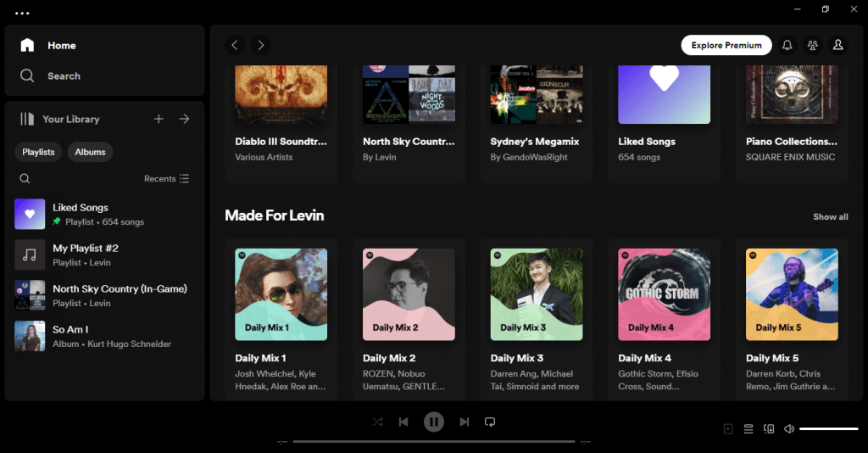Open the Recents sort dropdown
This screenshot has width=868, height=453.
166,179
